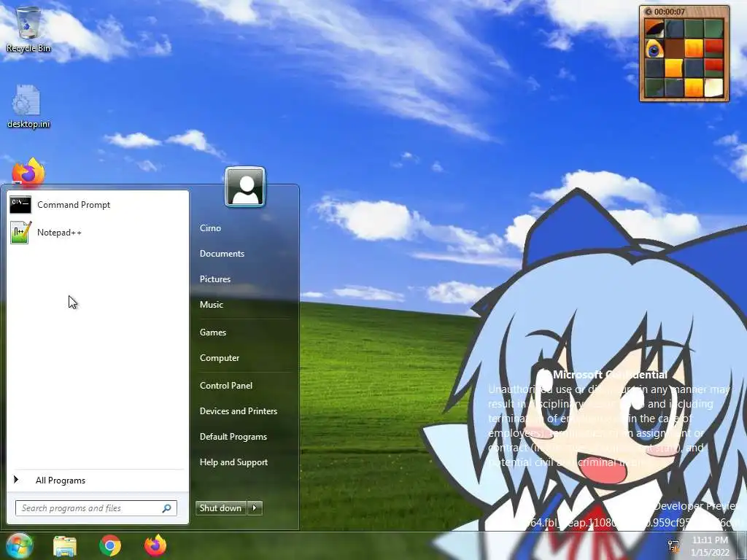Click the search magnifier icon

[167, 508]
